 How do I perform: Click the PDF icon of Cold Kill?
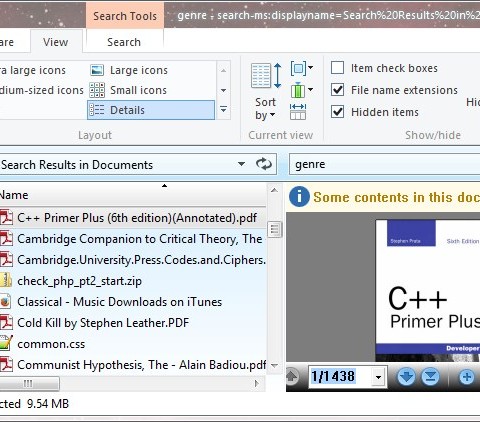(6, 323)
